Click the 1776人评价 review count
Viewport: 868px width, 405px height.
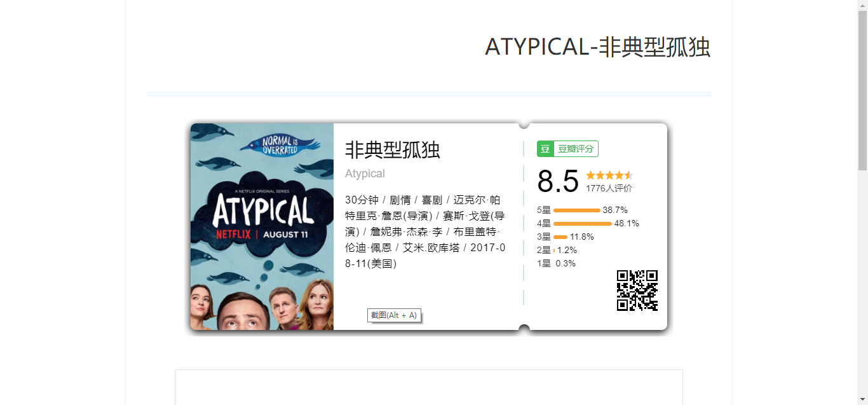click(609, 188)
